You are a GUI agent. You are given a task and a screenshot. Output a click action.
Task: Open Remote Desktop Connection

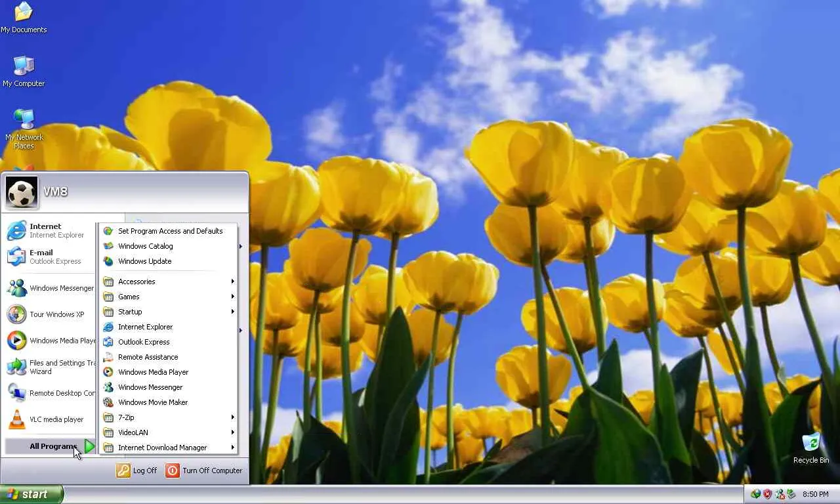tap(50, 393)
